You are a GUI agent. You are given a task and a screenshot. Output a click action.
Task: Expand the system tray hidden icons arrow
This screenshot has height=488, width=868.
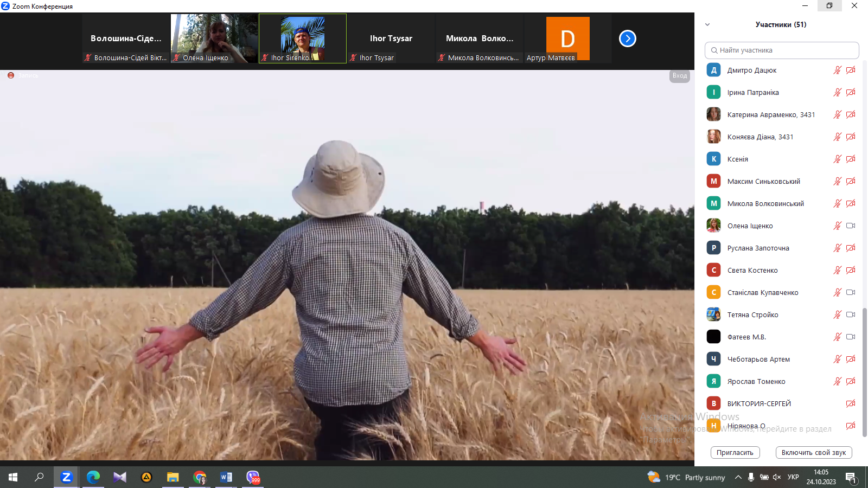[738, 477]
